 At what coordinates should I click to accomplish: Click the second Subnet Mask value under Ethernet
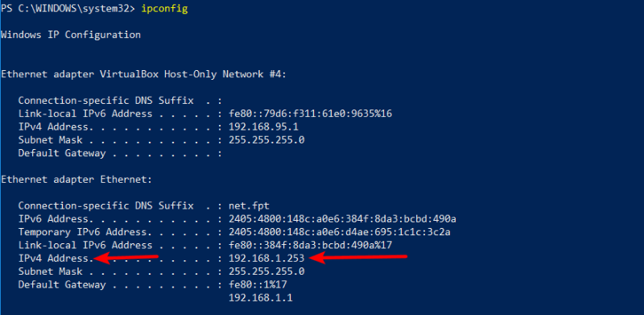click(x=266, y=271)
